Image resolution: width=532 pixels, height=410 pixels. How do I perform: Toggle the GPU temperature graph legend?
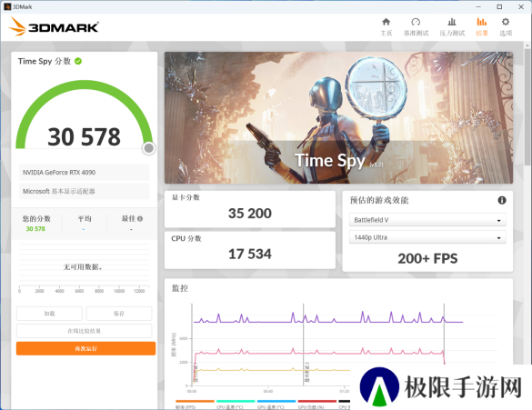pyautogui.click(x=276, y=405)
